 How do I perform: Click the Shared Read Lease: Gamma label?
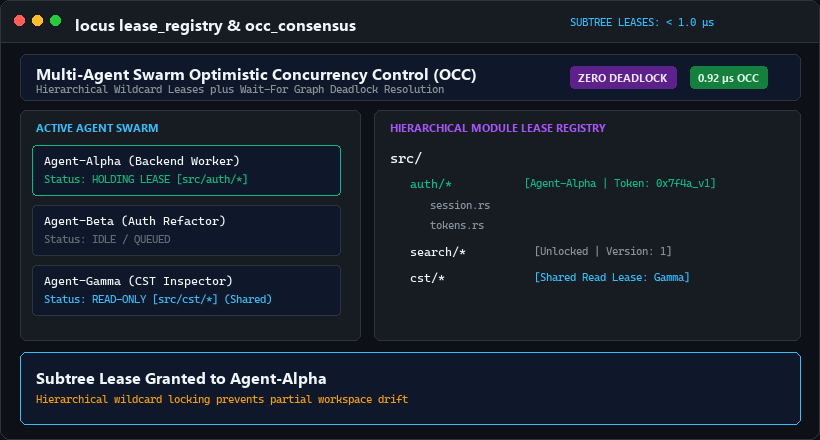[x=612, y=277]
